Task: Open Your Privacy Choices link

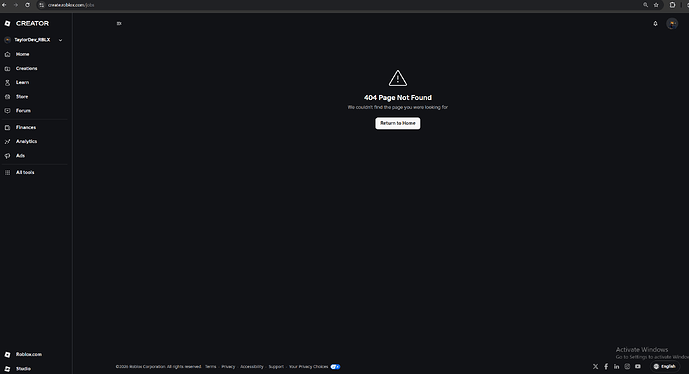Action: point(308,367)
